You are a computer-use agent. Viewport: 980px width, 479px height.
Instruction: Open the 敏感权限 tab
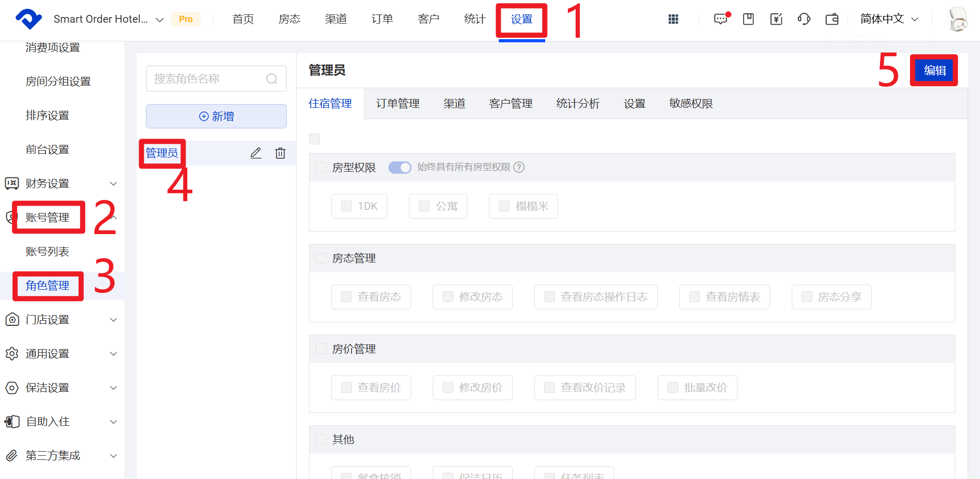691,104
